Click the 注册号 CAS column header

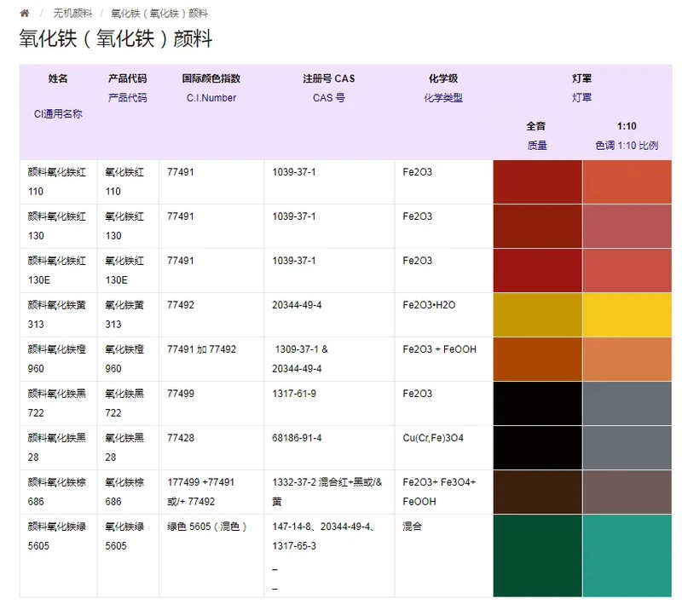click(329, 78)
